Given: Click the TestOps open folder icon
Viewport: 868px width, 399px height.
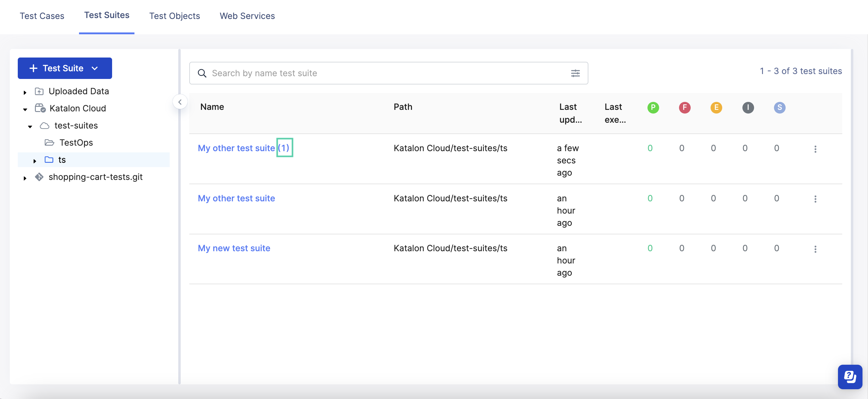Looking at the screenshot, I should [x=49, y=142].
